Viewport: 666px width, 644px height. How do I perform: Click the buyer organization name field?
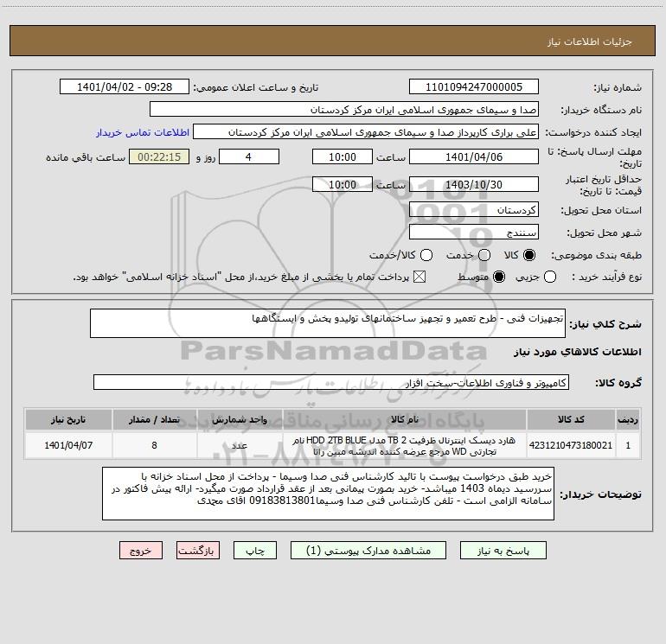pyautogui.click(x=344, y=110)
